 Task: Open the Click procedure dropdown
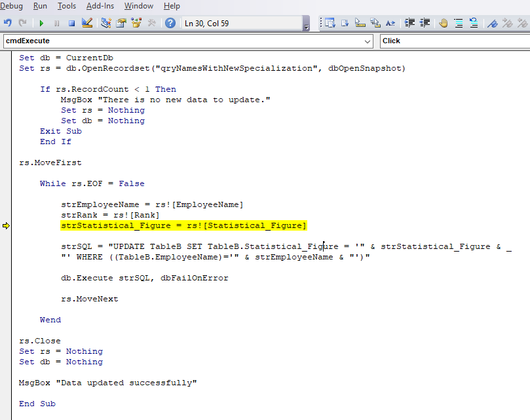click(455, 41)
